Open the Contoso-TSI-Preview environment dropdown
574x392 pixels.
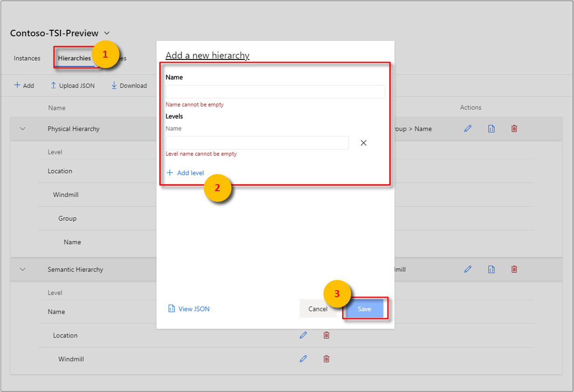107,33
